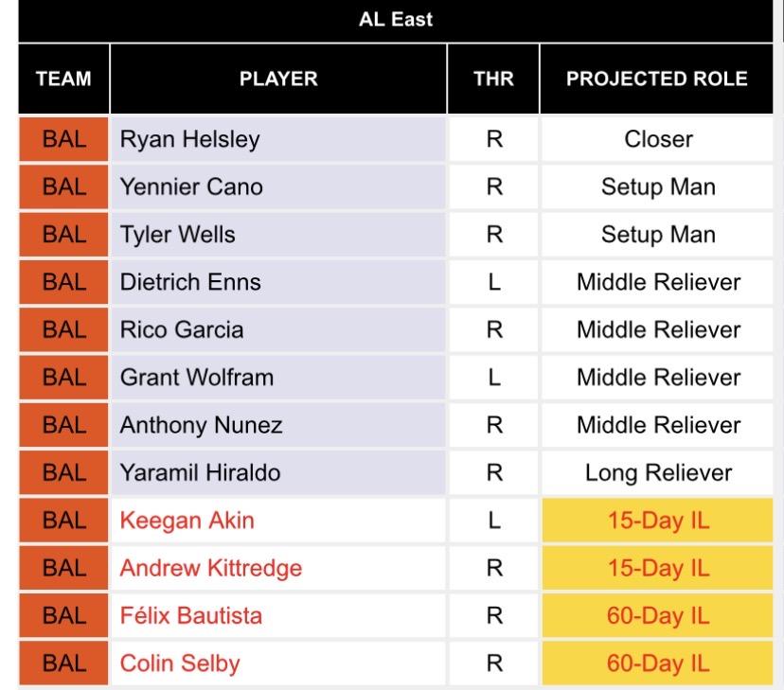Screen dimensions: 784x690
Task: Click the Ryan Helsley player name
Action: click(189, 140)
